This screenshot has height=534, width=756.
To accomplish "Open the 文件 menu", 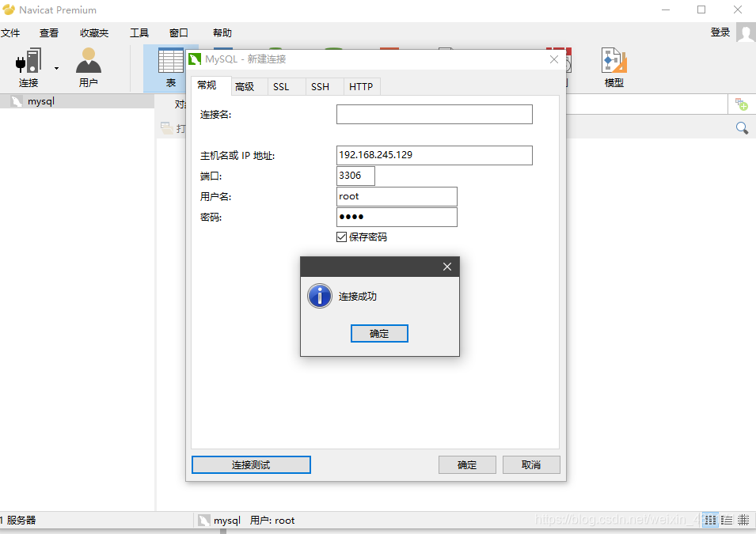I will point(10,32).
